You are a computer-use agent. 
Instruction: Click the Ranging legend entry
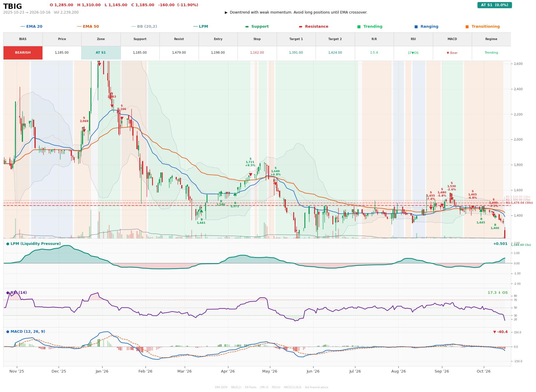coord(426,27)
